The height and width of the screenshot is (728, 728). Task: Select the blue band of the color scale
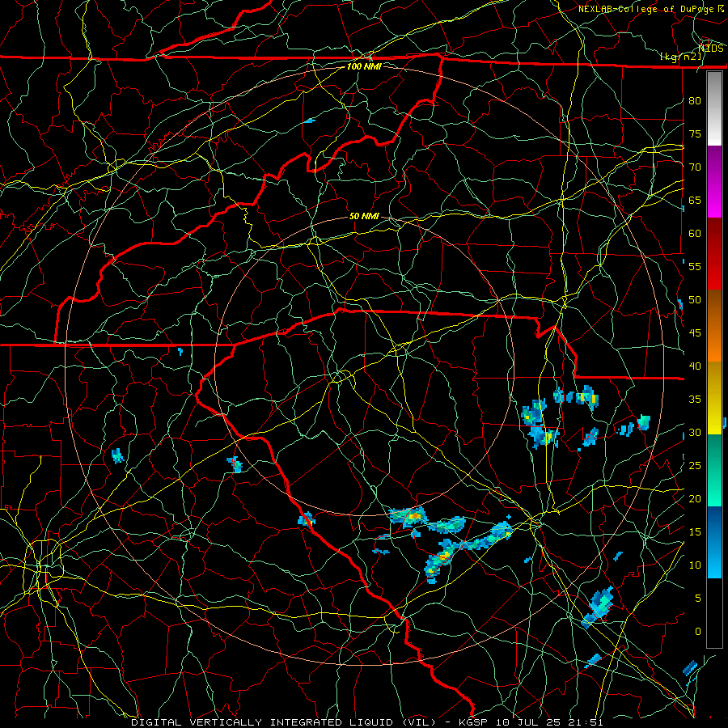tap(714, 542)
